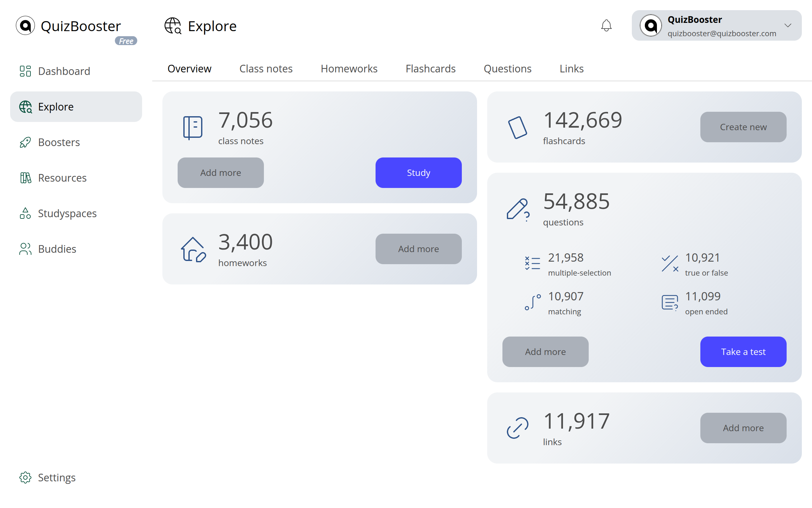Click the Dashboard grid icon
This screenshot has width=812, height=508.
point(25,71)
